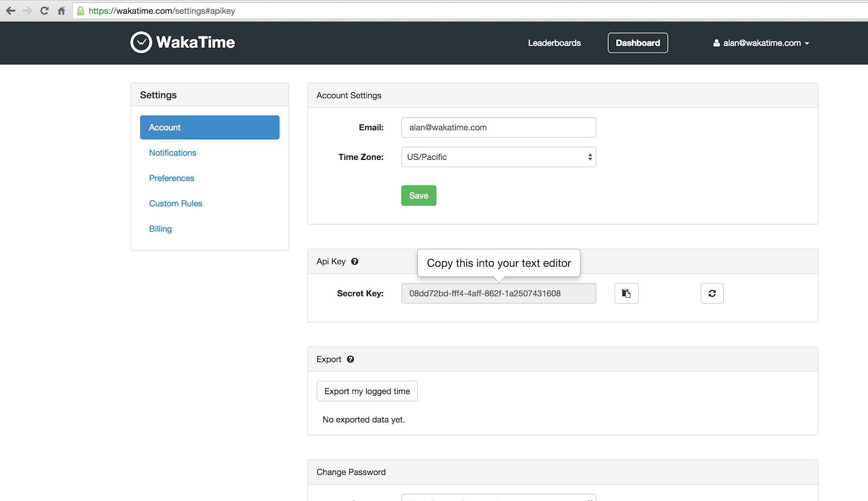The height and width of the screenshot is (501, 868).
Task: Click the green padlock security icon
Action: [x=81, y=11]
